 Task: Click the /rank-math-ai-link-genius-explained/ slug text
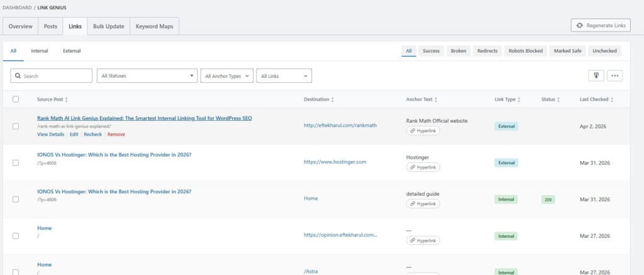[74, 126]
